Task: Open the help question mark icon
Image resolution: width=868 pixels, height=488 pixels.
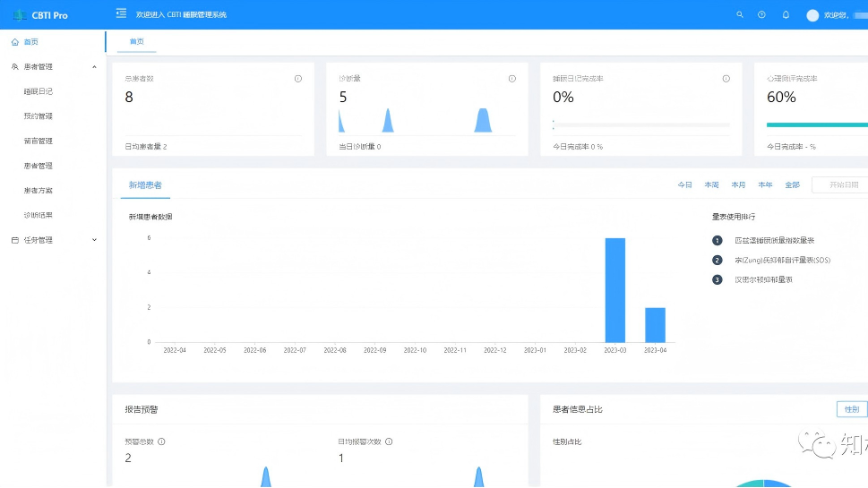Action: point(761,15)
